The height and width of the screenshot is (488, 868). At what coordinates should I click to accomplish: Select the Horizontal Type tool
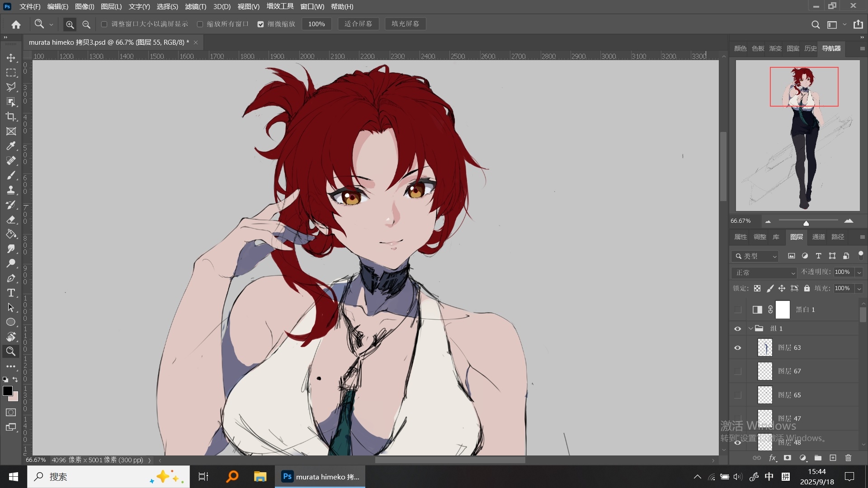11,293
